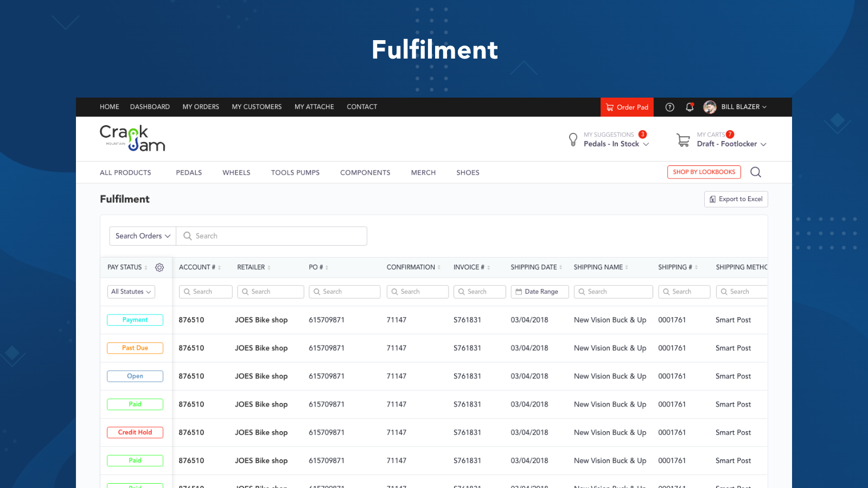The image size is (868, 488).
Task: Switch to the COMPONENTS category tab
Action: click(x=365, y=172)
